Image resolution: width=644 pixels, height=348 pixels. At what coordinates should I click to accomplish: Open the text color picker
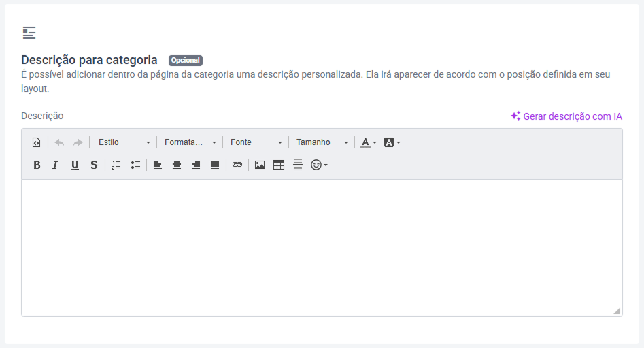point(369,142)
